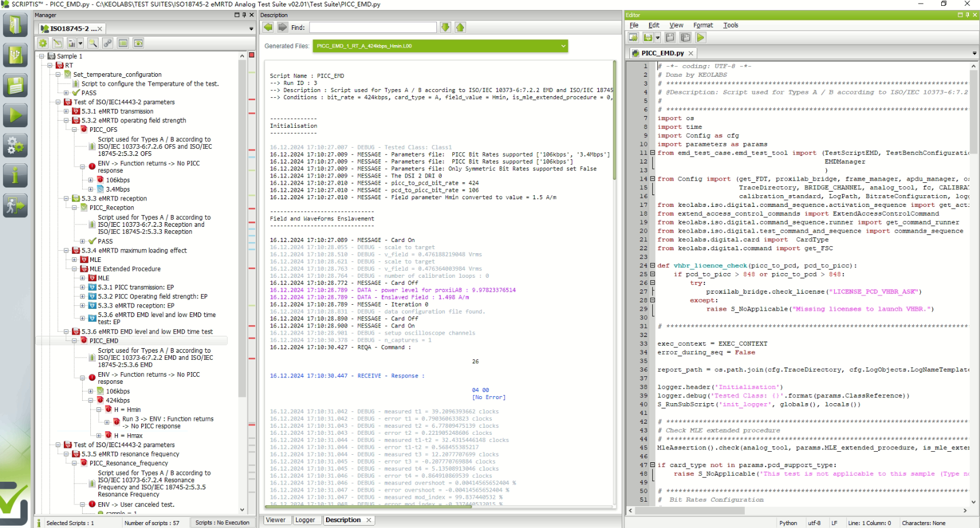
Task: Click the floppy disk save icon in sidebar
Action: point(15,86)
